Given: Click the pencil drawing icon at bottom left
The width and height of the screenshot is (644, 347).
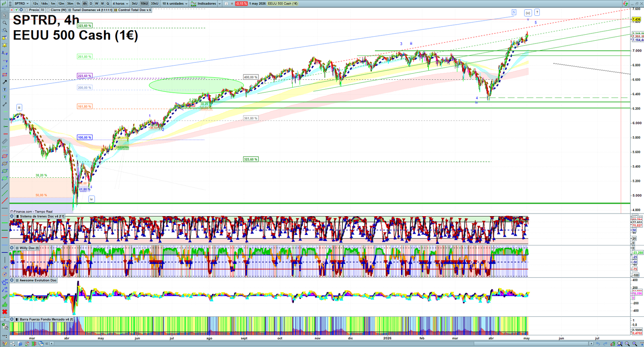Looking at the screenshot, I should [5, 344].
